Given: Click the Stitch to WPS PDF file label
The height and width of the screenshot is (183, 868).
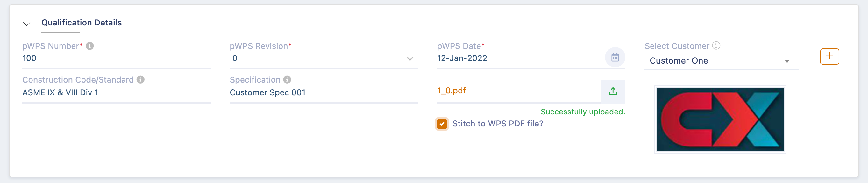Looking at the screenshot, I should (x=497, y=124).
